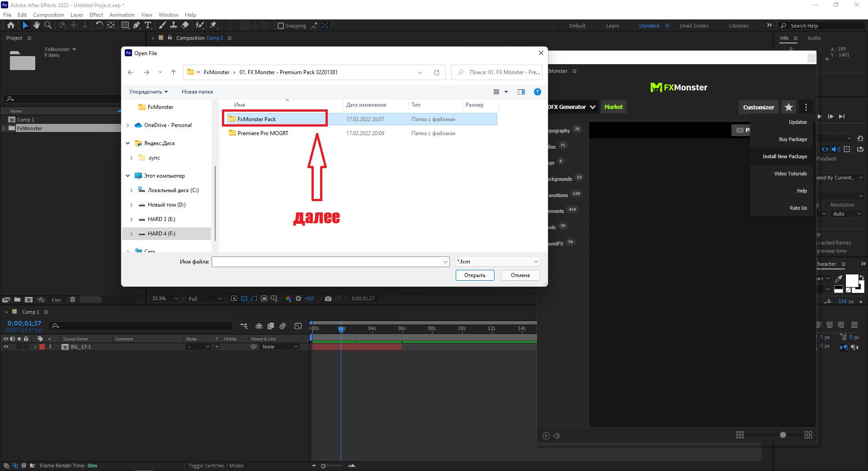Click the composition flowchart icon in the timeline
This screenshot has height=471, width=868.
244,326
